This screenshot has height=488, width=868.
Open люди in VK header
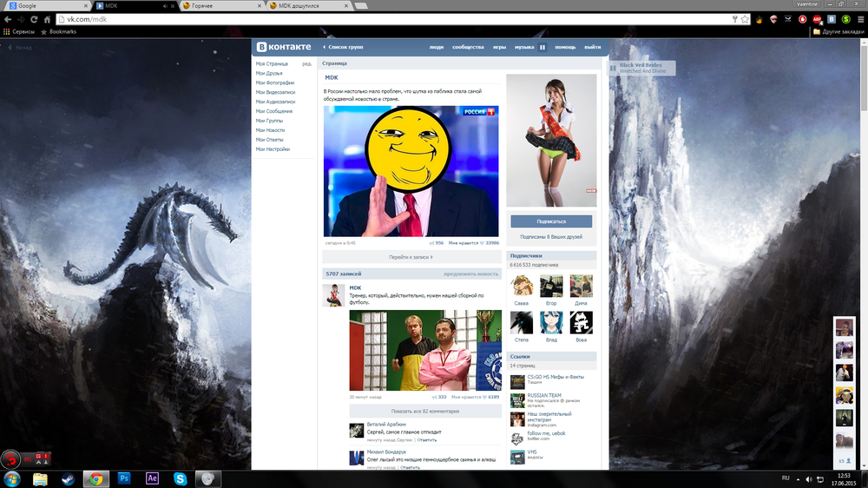(x=437, y=47)
